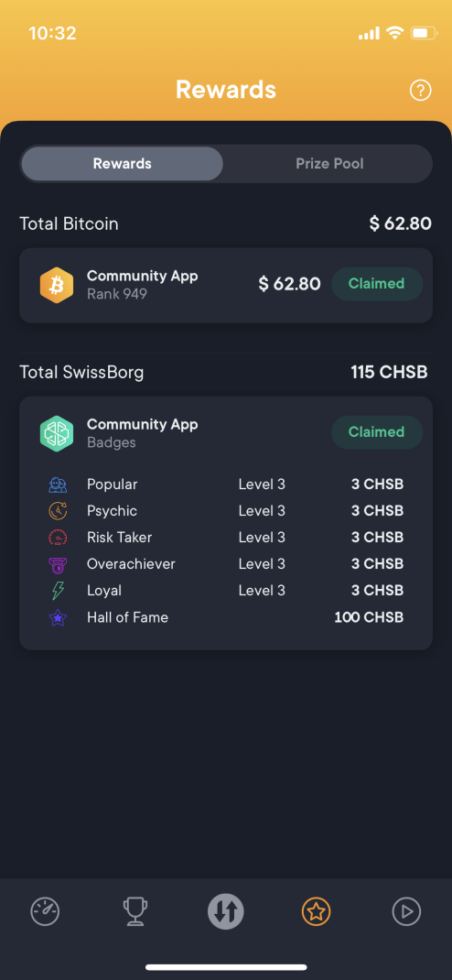Tap the Claimed button for Bitcoin reward
This screenshot has width=452, height=980.
[376, 284]
